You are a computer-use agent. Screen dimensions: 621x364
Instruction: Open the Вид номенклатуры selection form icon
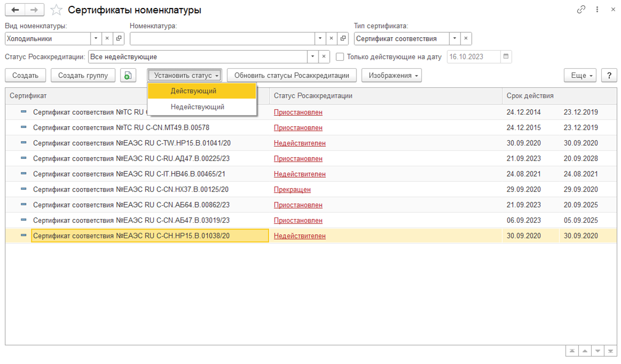click(x=119, y=38)
